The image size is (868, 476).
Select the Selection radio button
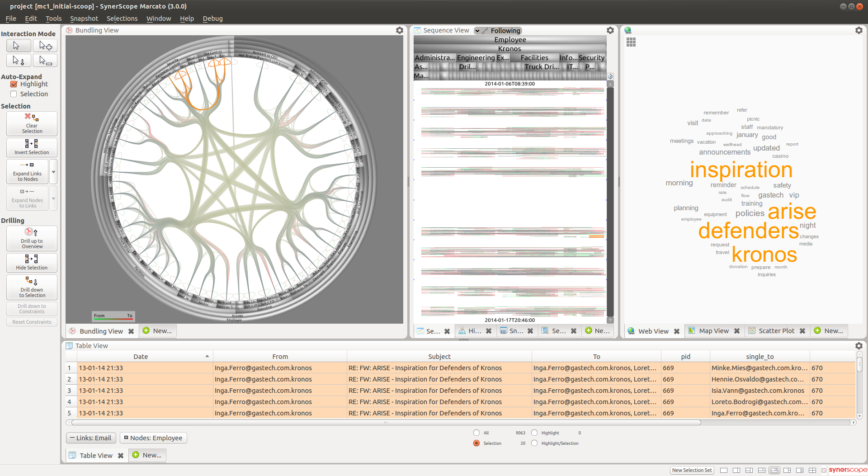(x=476, y=443)
